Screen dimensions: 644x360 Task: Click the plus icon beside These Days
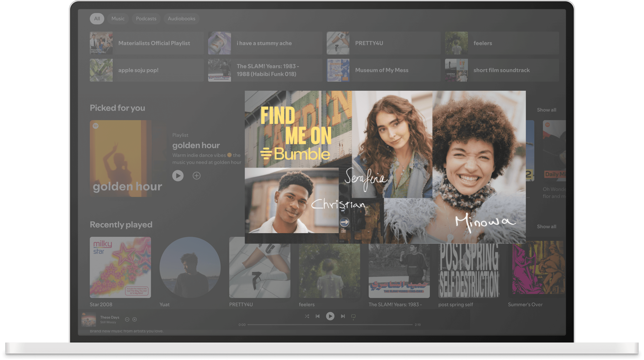135,319
